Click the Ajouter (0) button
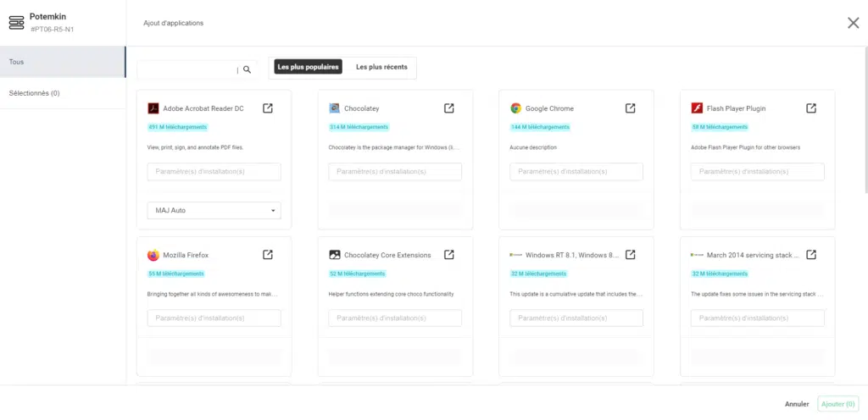868x420 pixels. (x=838, y=404)
